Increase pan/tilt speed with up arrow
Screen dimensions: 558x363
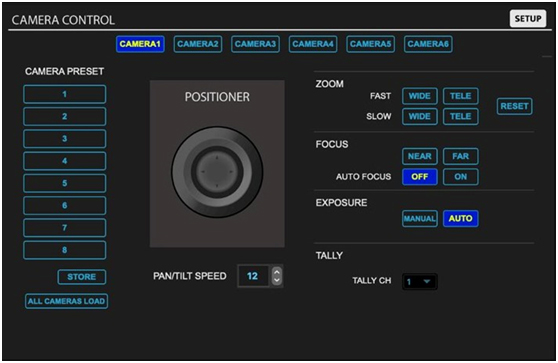(x=277, y=272)
